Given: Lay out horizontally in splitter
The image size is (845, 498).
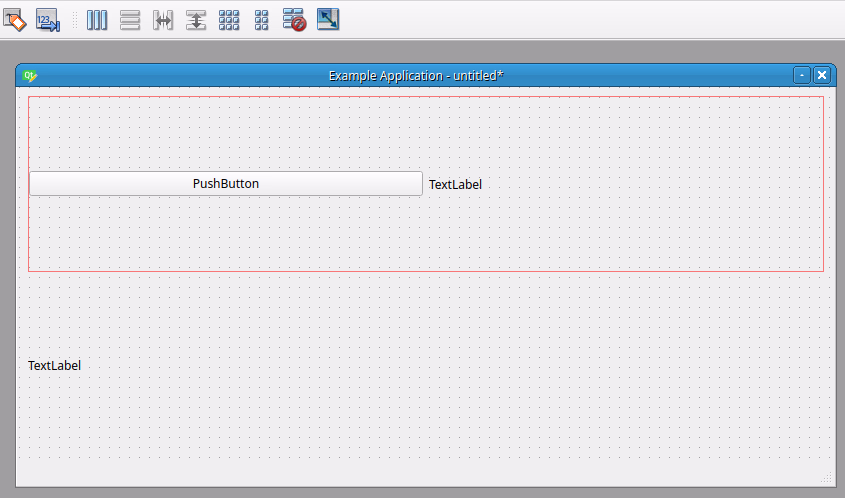Looking at the screenshot, I should [x=163, y=20].
